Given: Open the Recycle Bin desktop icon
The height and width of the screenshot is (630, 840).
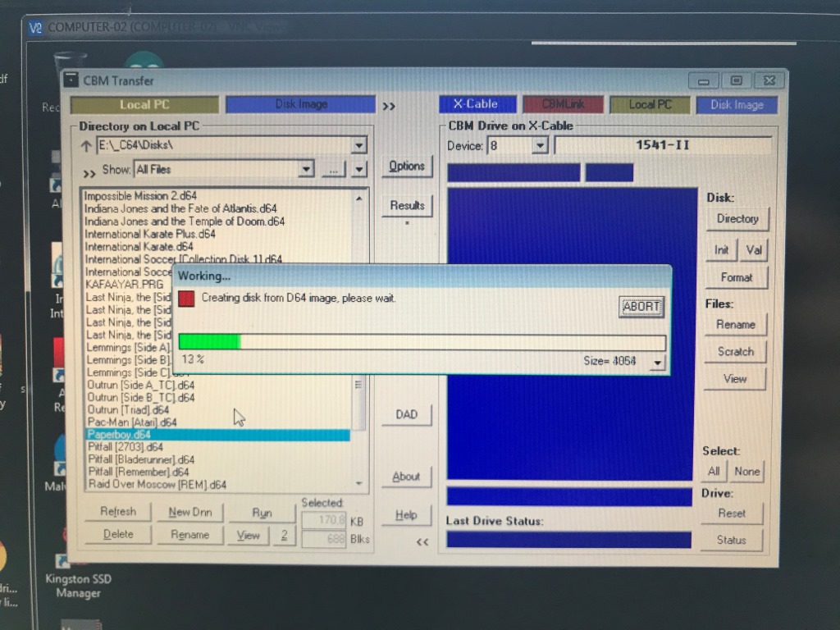Looking at the screenshot, I should (70, 78).
